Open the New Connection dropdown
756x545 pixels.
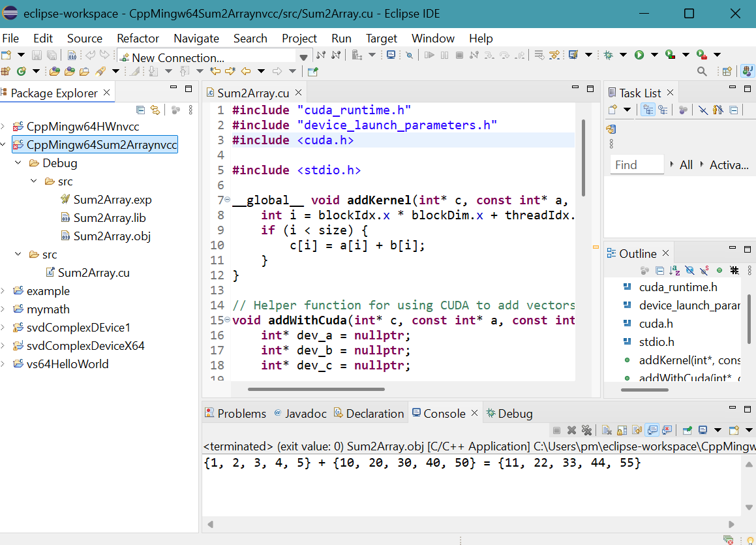(x=303, y=57)
